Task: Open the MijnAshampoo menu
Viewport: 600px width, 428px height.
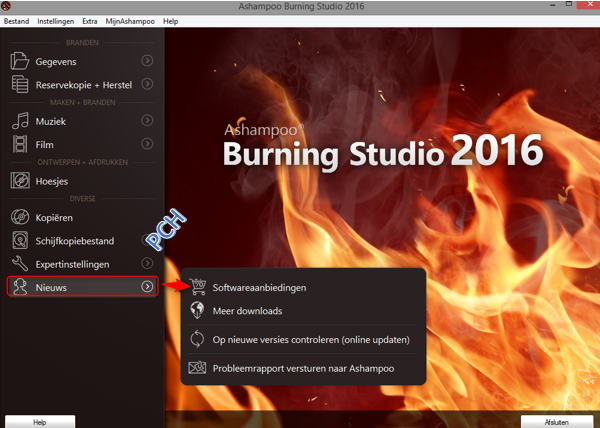Action: [x=130, y=21]
